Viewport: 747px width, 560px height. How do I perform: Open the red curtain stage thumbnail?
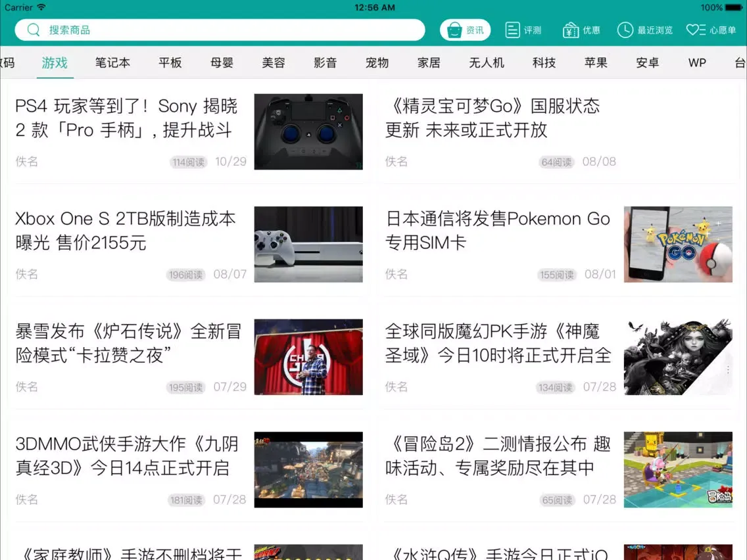pos(308,357)
